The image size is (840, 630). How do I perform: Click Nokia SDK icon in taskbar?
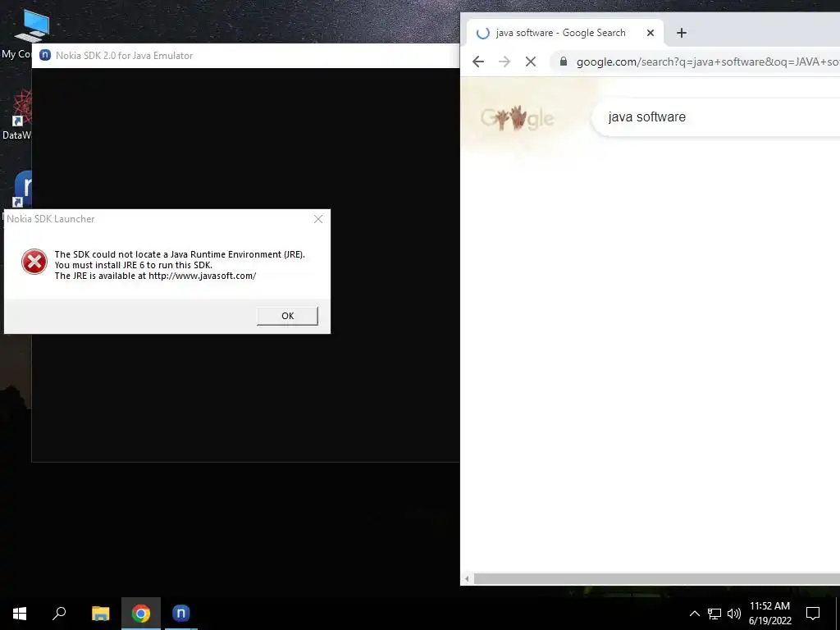pyautogui.click(x=181, y=614)
